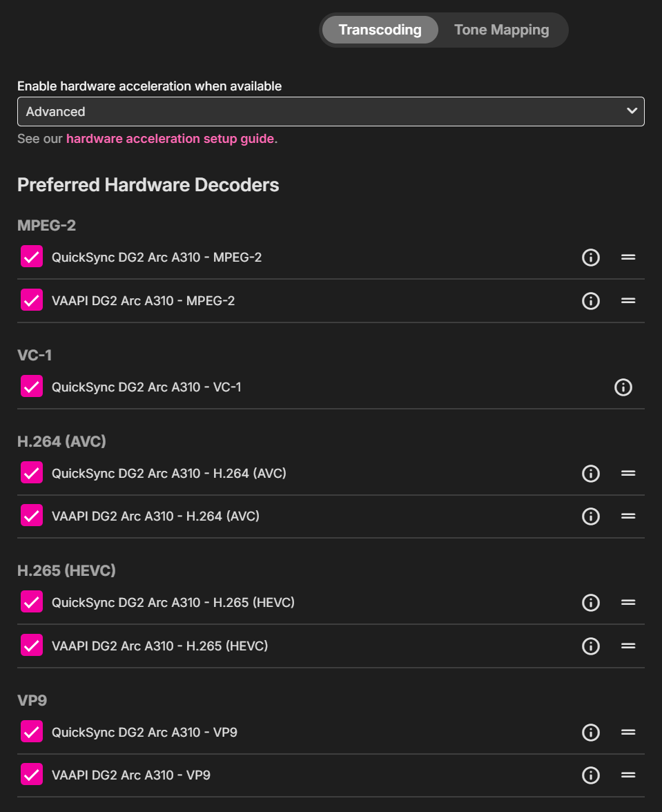Image resolution: width=662 pixels, height=812 pixels.
Task: Show info for VAAPI H.265 (HEVC) decoder
Action: pos(590,646)
